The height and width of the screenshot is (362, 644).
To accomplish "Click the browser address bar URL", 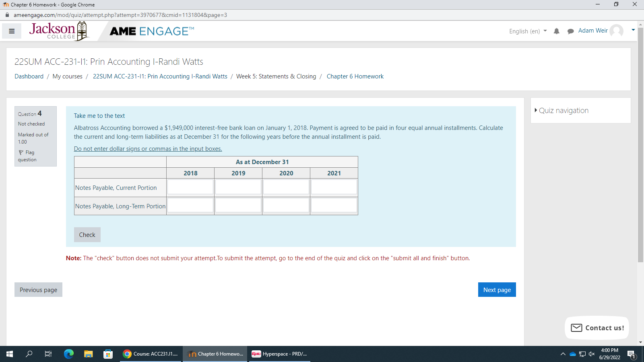I will point(120,15).
